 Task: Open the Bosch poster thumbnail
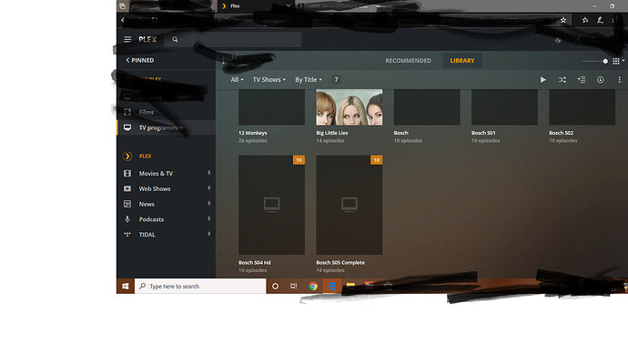[x=427, y=106]
